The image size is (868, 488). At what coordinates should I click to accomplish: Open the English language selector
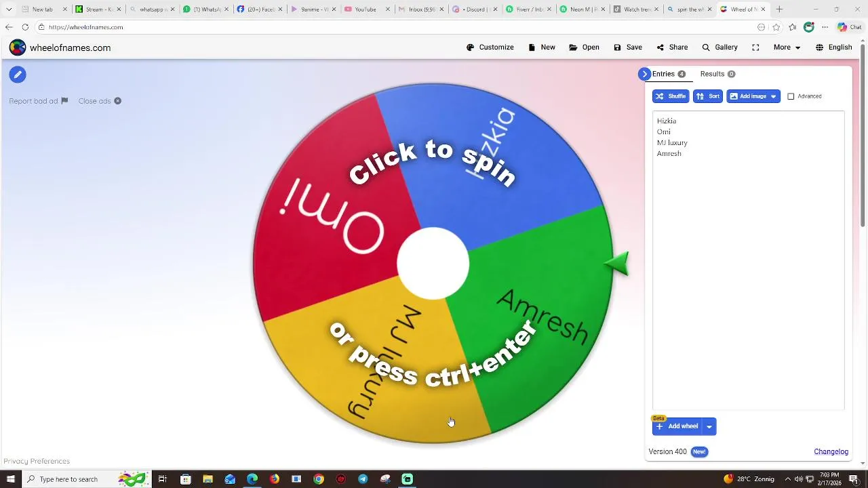coord(833,47)
